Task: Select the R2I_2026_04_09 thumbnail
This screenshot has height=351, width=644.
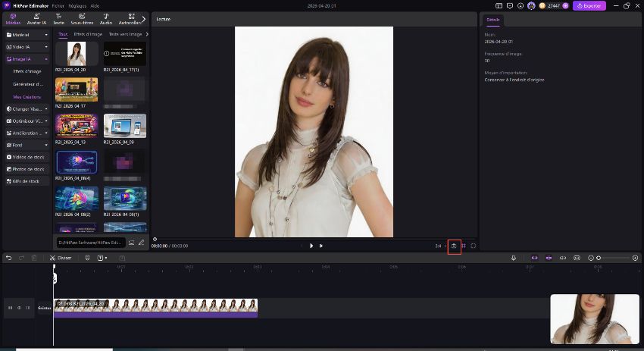Action: [125, 126]
